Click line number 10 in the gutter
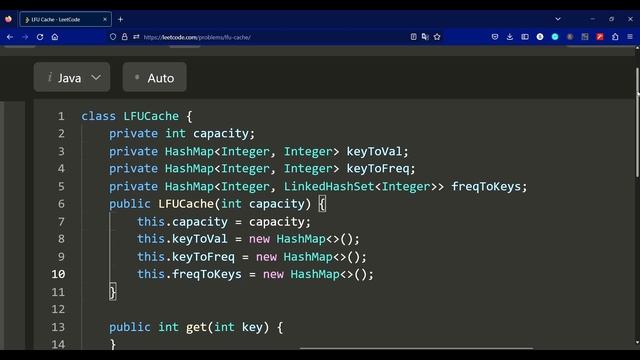Screen dimensions: 640x360 (58, 274)
